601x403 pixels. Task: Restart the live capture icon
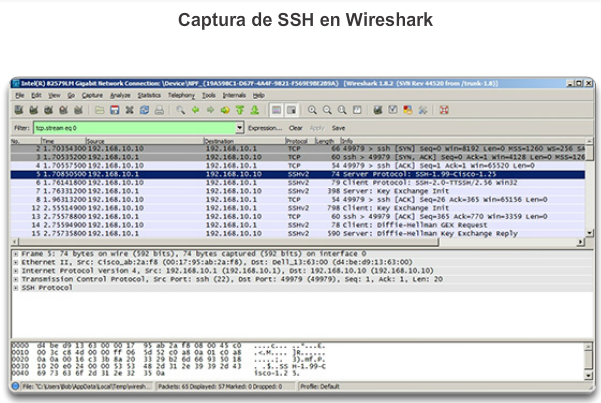pyautogui.click(x=78, y=110)
